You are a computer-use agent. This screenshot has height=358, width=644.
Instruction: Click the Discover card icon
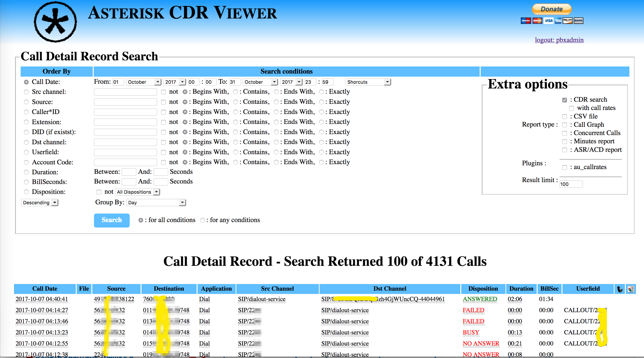567,21
